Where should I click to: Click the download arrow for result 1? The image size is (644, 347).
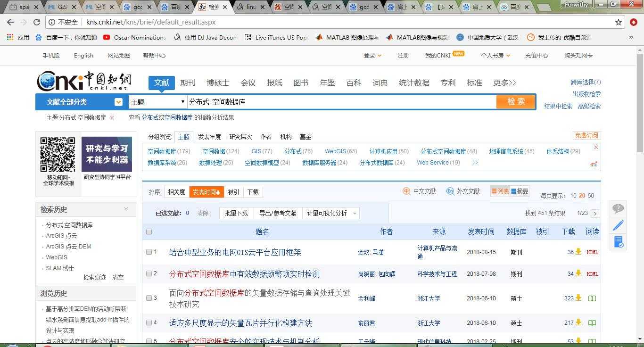pyautogui.click(x=578, y=252)
